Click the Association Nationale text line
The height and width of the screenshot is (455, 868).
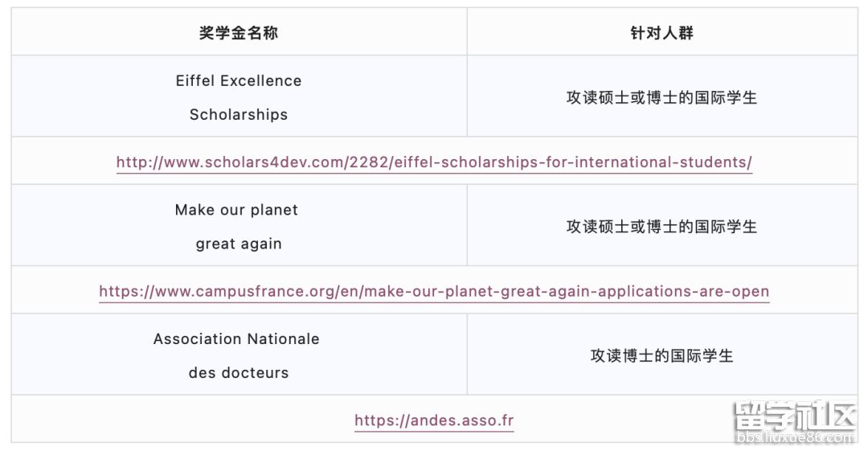pyautogui.click(x=236, y=338)
